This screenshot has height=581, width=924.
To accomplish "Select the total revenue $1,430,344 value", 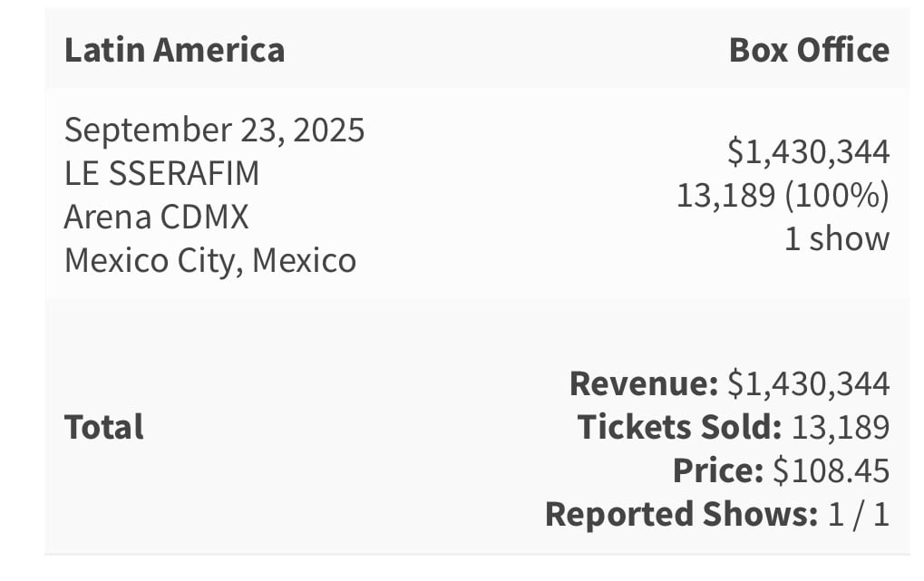I will point(808,384).
